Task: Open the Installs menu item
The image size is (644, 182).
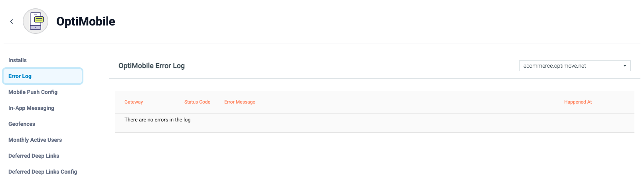Action: [18, 60]
